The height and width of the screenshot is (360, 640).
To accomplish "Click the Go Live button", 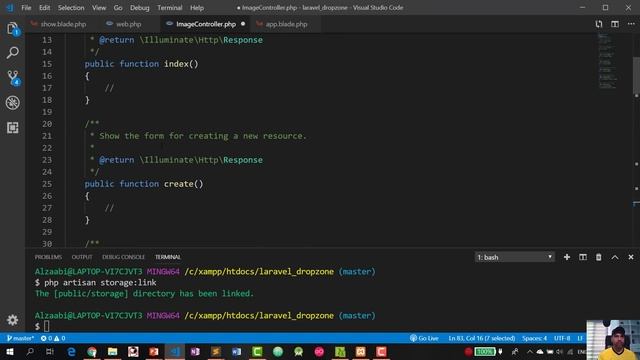I will coord(424,338).
